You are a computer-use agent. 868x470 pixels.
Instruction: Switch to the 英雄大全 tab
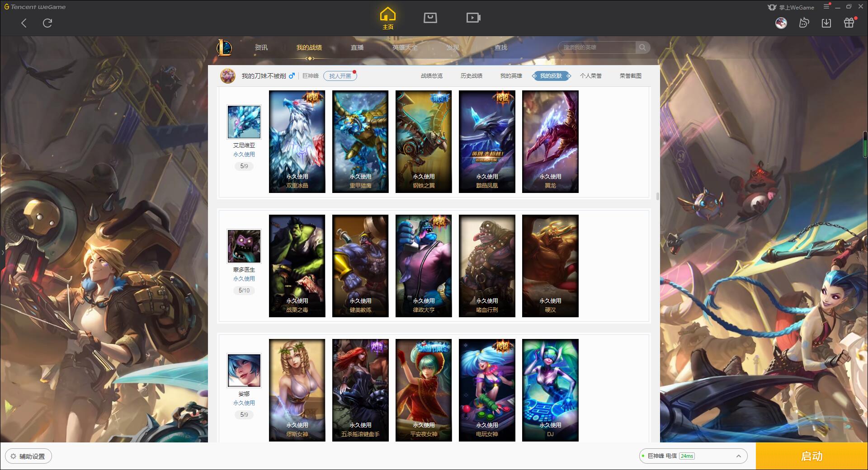point(405,47)
